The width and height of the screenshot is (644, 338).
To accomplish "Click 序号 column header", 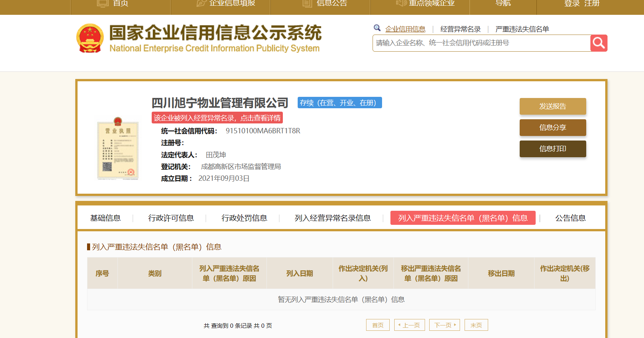I will coord(102,273).
